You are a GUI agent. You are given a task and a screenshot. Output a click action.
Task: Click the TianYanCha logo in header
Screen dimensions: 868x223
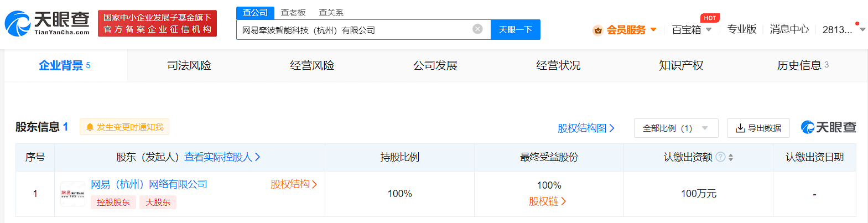coord(47,23)
